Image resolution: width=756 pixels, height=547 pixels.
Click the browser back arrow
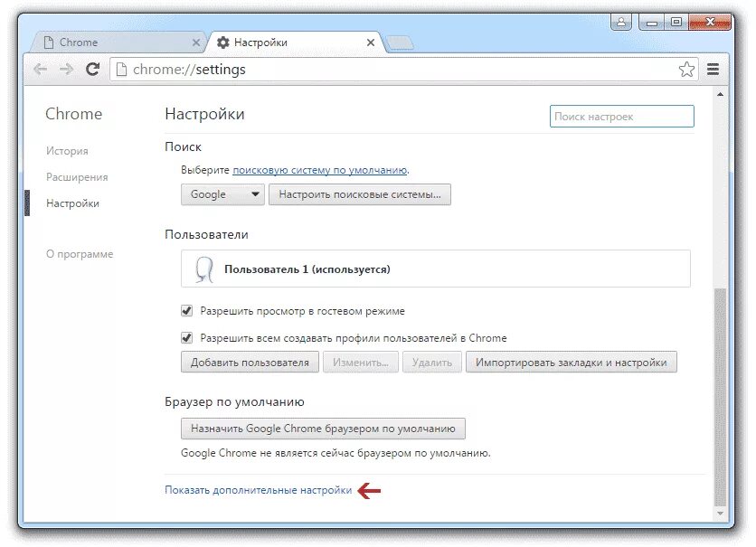coord(40,70)
